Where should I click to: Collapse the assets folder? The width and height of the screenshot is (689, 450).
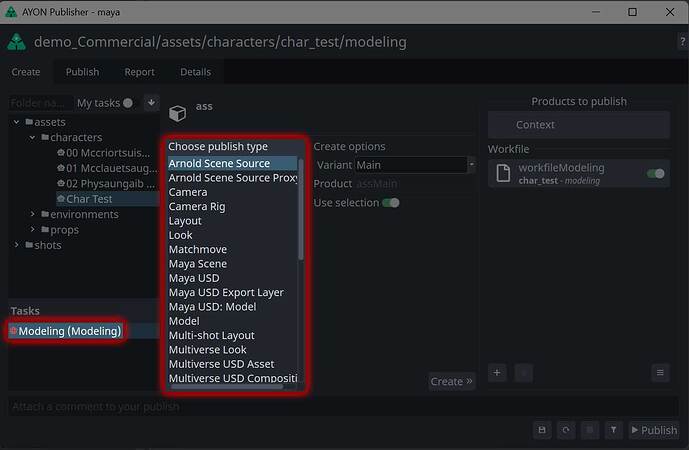17,122
